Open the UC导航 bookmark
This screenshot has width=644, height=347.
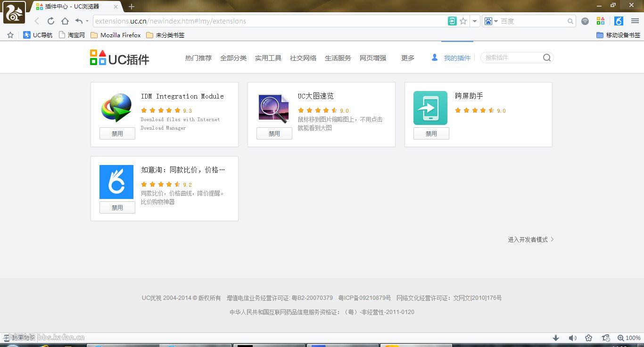point(38,35)
